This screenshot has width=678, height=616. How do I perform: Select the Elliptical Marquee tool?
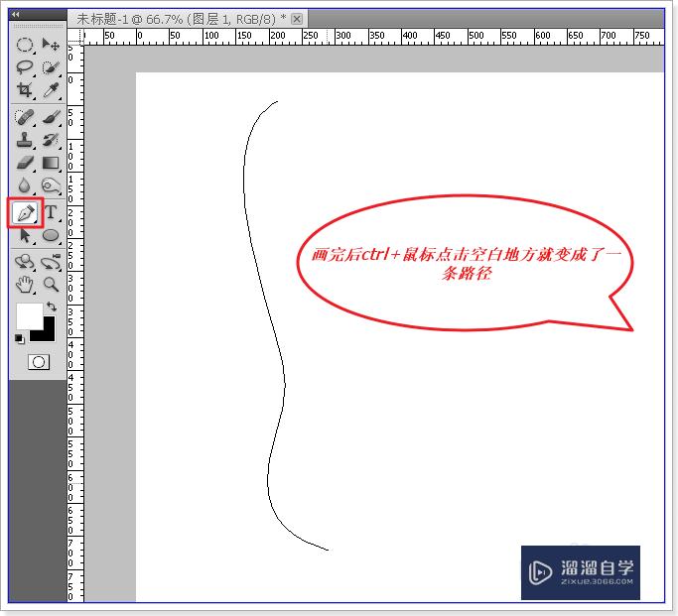click(24, 45)
